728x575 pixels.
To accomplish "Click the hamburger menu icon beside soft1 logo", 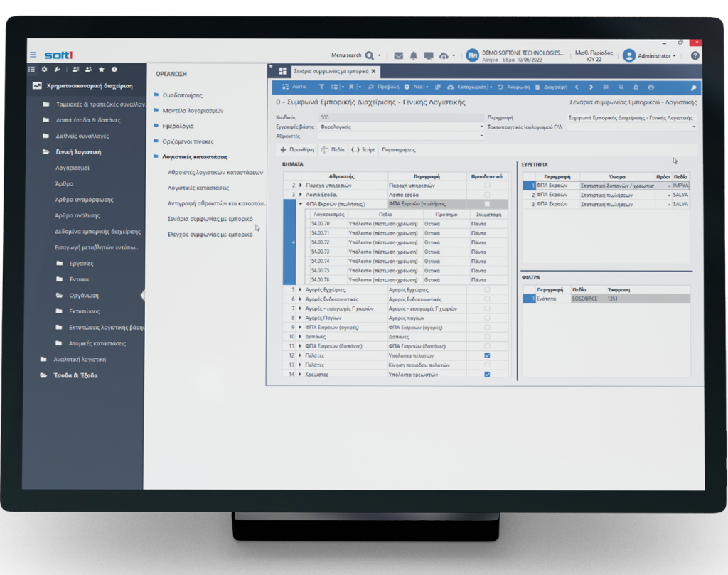I will (x=33, y=55).
